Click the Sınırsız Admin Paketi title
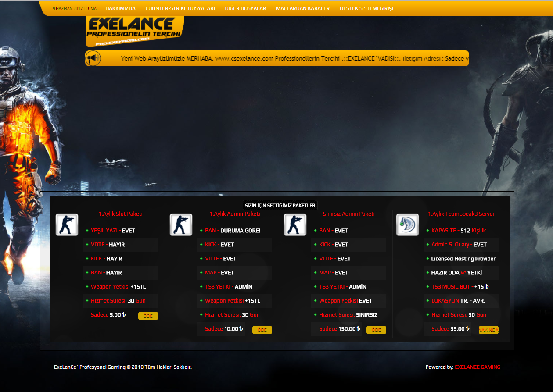The image size is (553, 392). point(349,214)
